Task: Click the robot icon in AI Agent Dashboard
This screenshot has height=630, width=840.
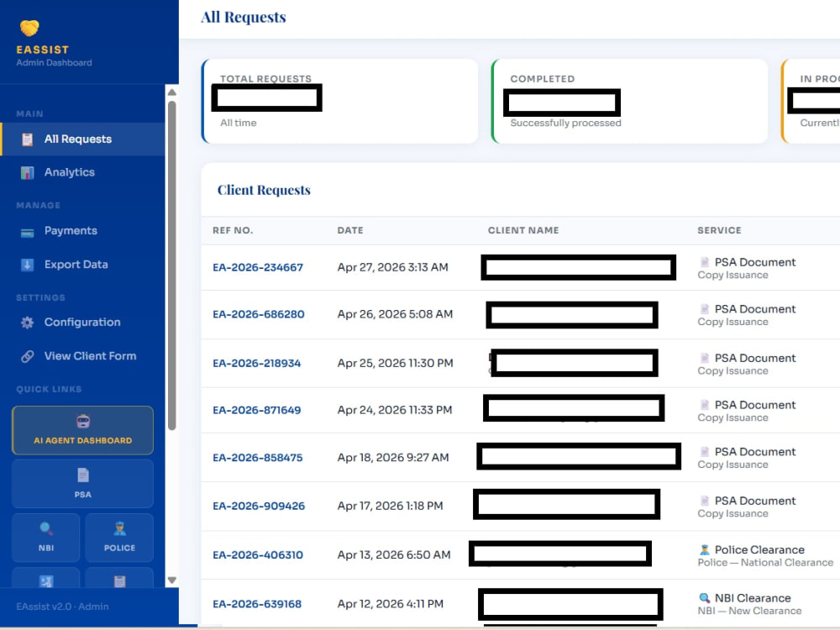Action: 83,421
